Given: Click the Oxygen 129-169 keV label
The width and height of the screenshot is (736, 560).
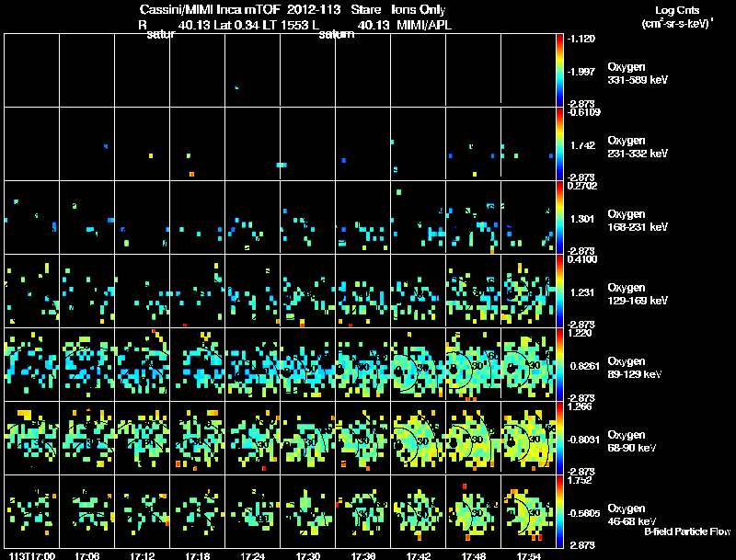Looking at the screenshot, I should tap(638, 294).
